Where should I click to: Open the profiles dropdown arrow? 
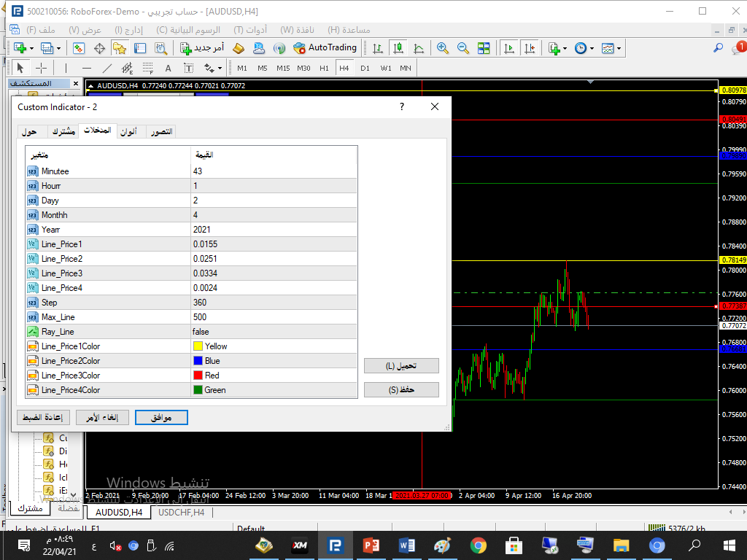(x=58, y=48)
